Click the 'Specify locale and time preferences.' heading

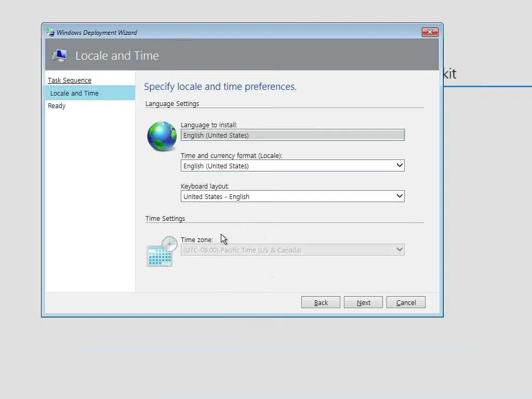(x=220, y=87)
